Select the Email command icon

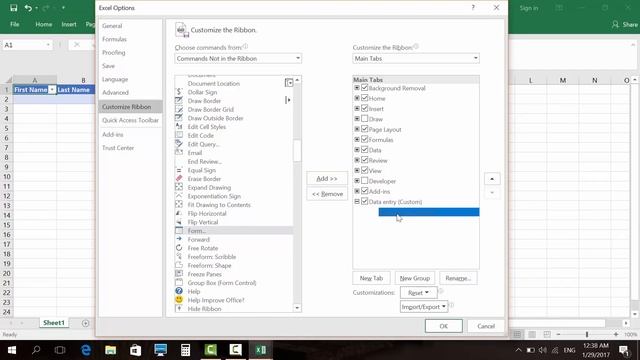[179, 153]
